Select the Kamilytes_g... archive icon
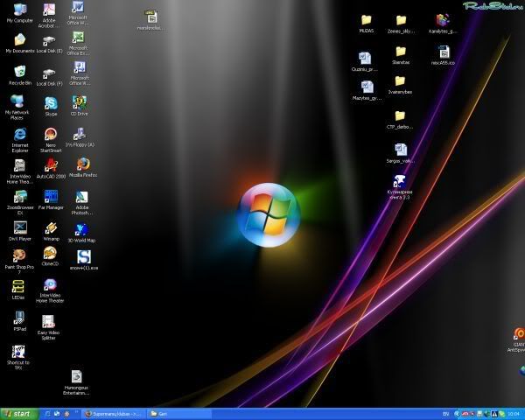Viewport: 525px width, 420px height. pos(443,24)
